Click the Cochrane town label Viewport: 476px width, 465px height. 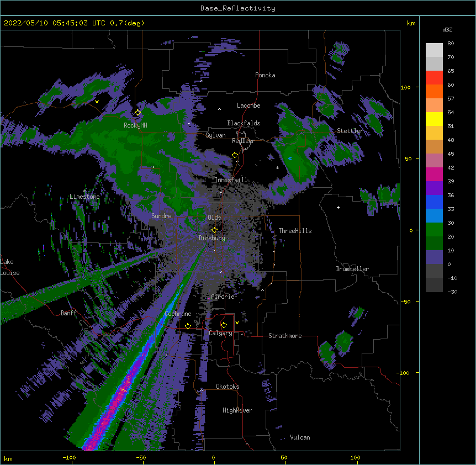click(x=178, y=314)
